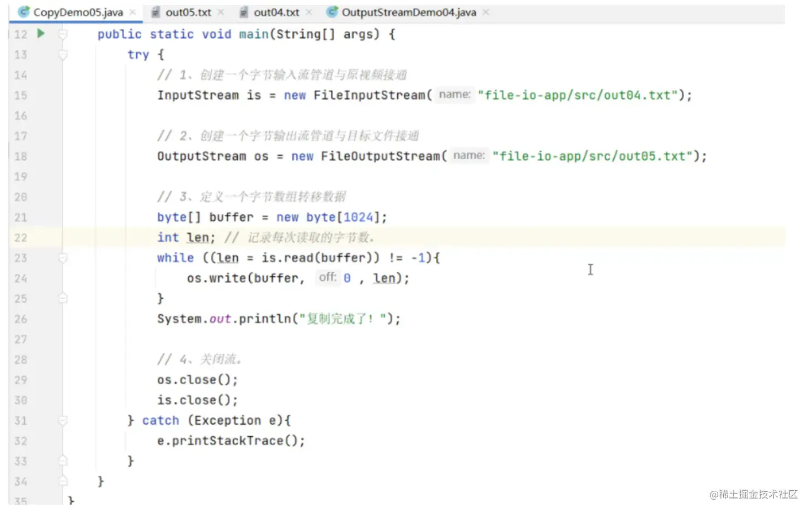Close the OutputStreamDemo04.java tab
Viewport: 812px width, 514px height.
point(485,12)
